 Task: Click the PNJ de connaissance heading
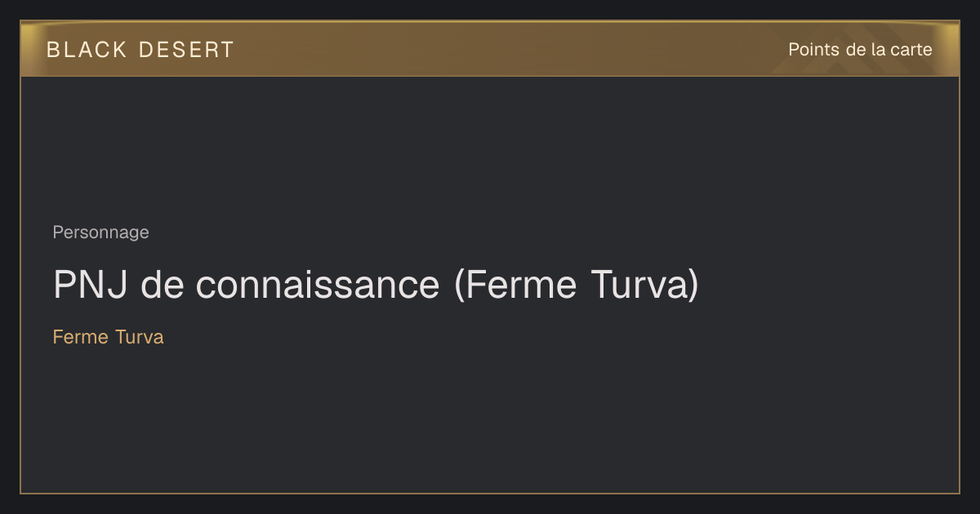tap(376, 285)
